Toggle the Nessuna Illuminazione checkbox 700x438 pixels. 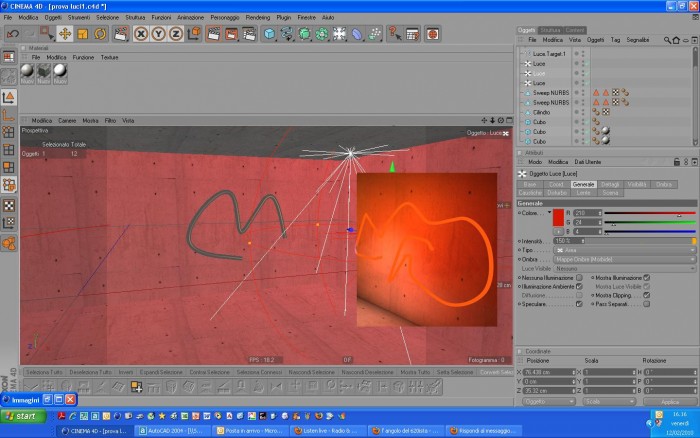point(579,278)
